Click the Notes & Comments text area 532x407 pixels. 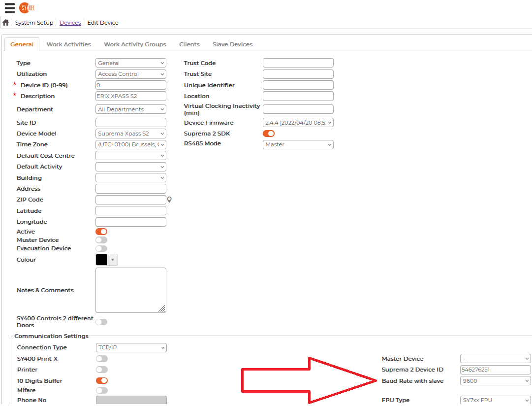pyautogui.click(x=131, y=290)
